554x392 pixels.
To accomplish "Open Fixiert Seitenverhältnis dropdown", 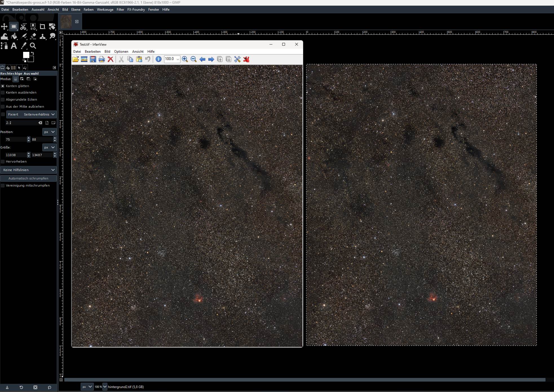I will click(x=31, y=114).
